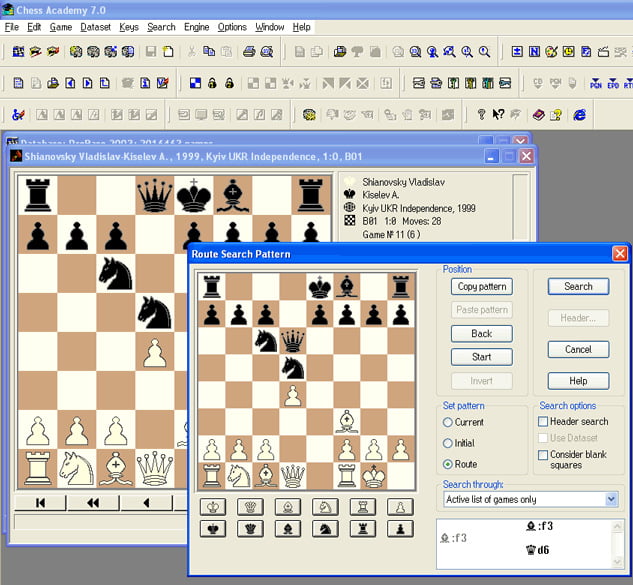Open the Engine menu
Viewport: 633px width, 585px height.
197,27
